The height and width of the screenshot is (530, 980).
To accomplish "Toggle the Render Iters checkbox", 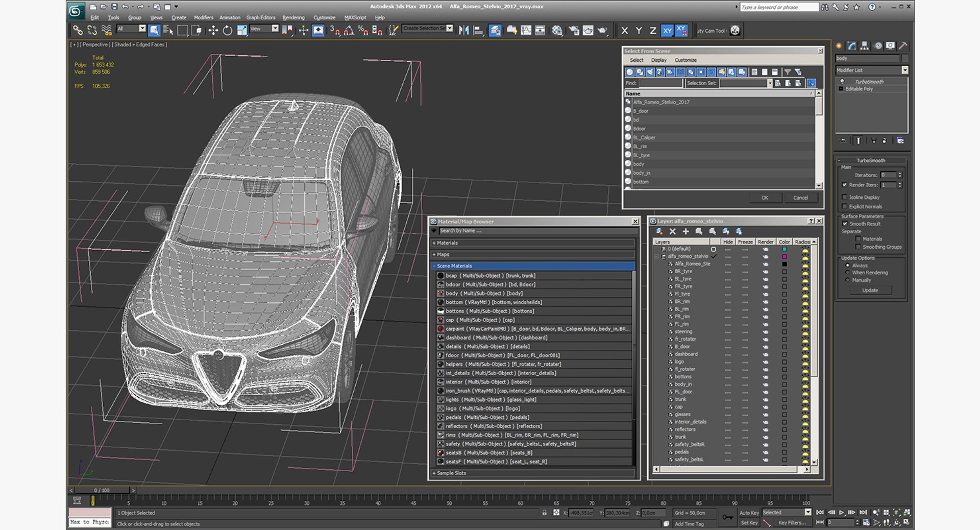I will click(844, 185).
